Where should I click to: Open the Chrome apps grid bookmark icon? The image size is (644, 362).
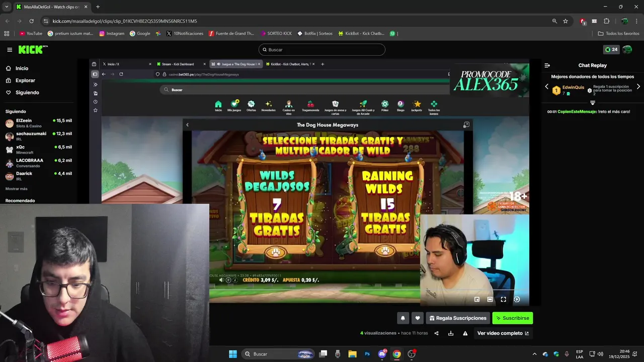7,34
